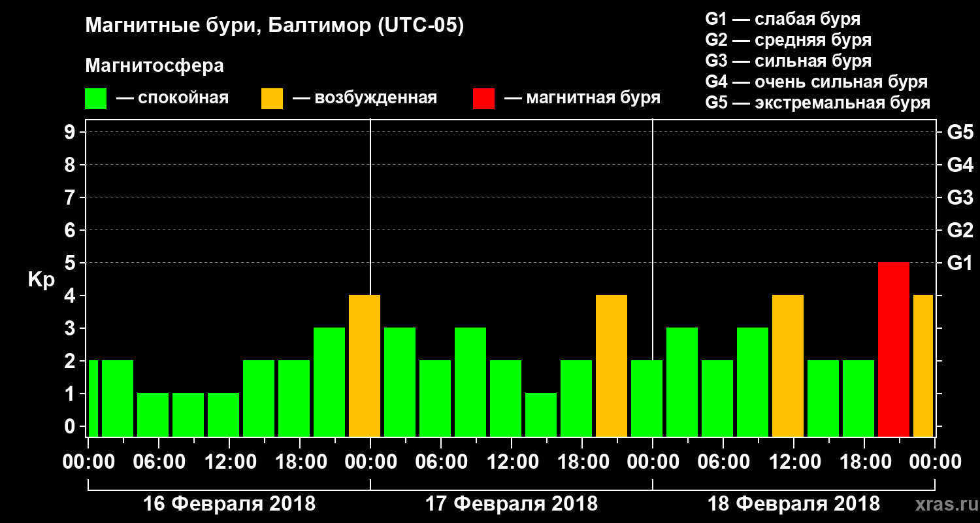The width and height of the screenshot is (980, 523).
Task: Click the 'G3 — сильная буря' description
Action: 788,61
